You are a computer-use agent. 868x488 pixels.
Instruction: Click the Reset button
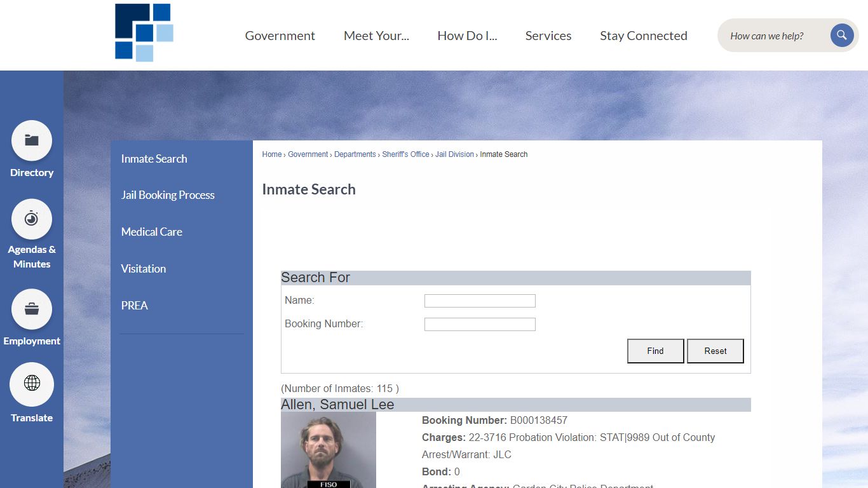(715, 351)
